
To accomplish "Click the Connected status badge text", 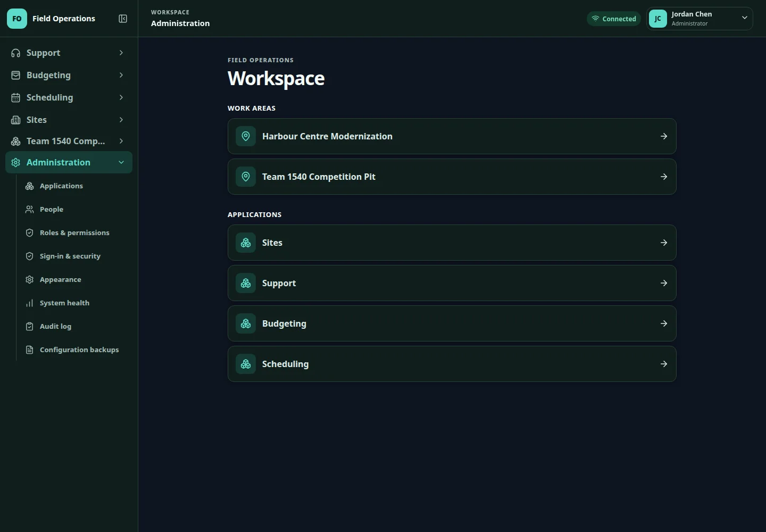I will coord(619,19).
